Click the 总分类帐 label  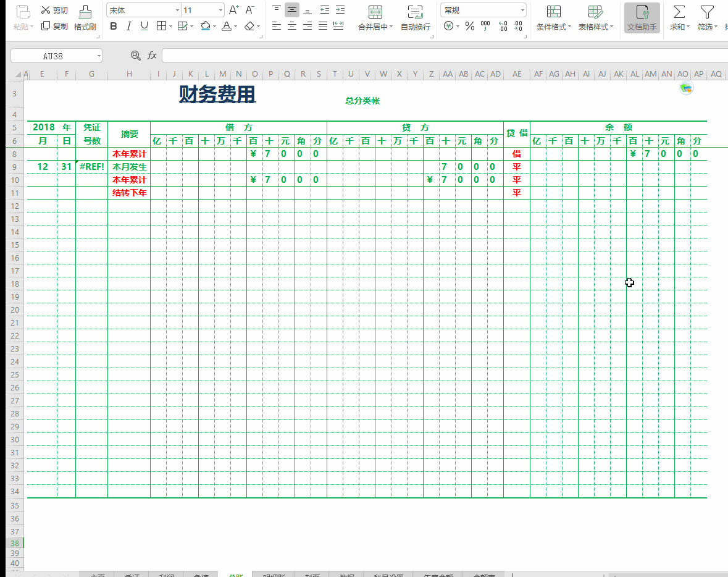click(x=362, y=101)
